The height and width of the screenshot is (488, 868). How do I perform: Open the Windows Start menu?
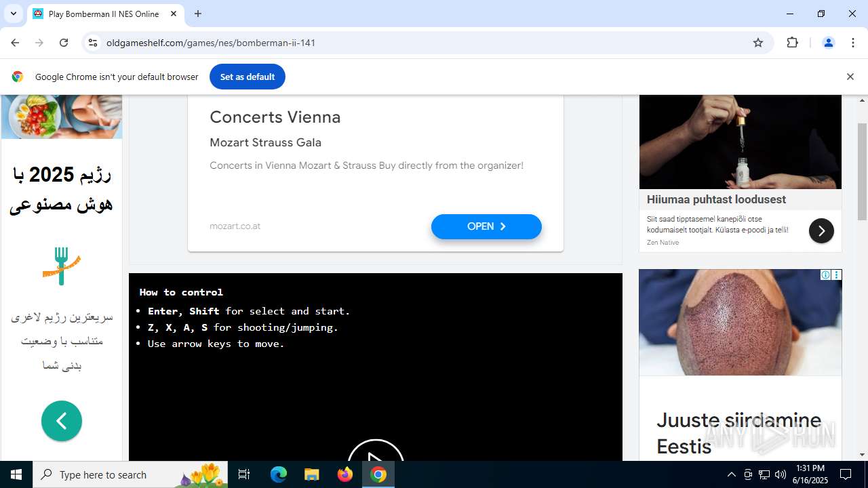coord(16,474)
